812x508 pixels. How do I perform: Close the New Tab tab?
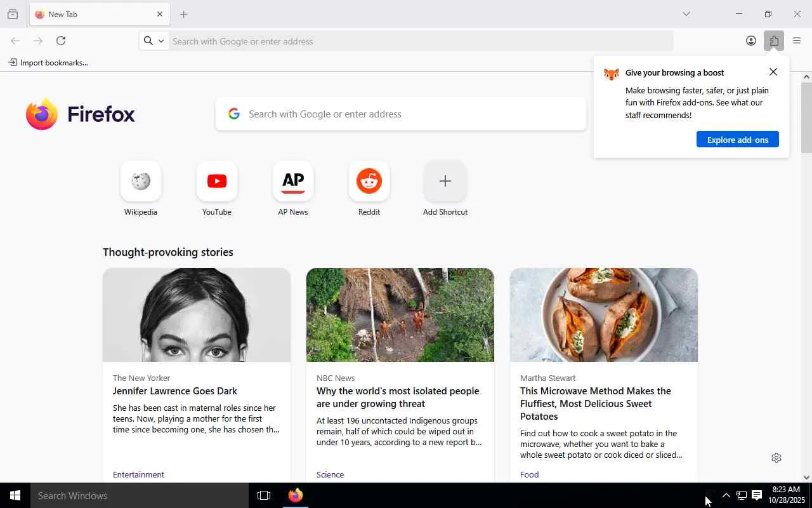pos(160,14)
